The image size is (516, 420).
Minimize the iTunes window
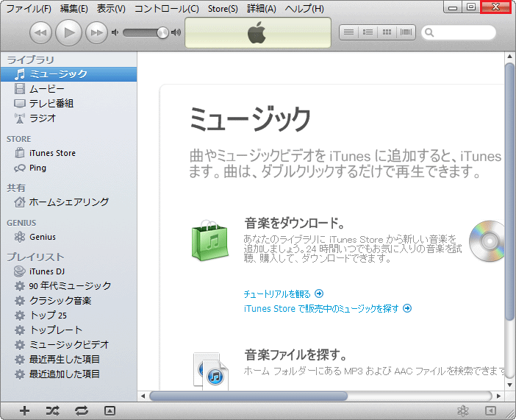pos(453,7)
